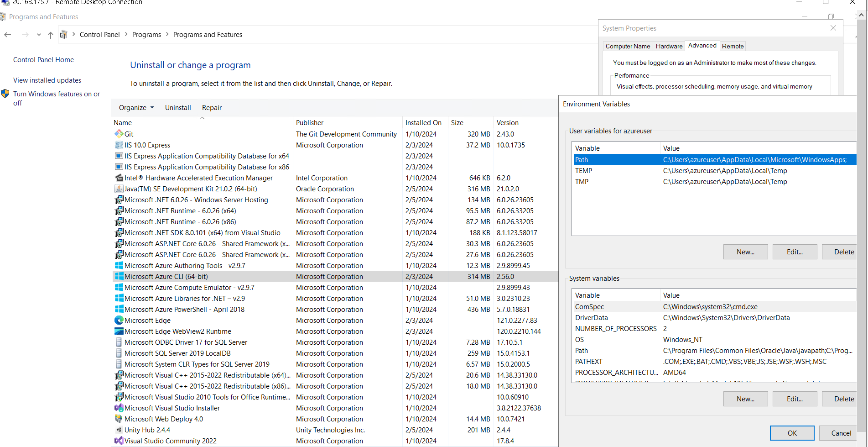Sort programs by Version column header
The height and width of the screenshot is (447, 868).
click(525, 122)
